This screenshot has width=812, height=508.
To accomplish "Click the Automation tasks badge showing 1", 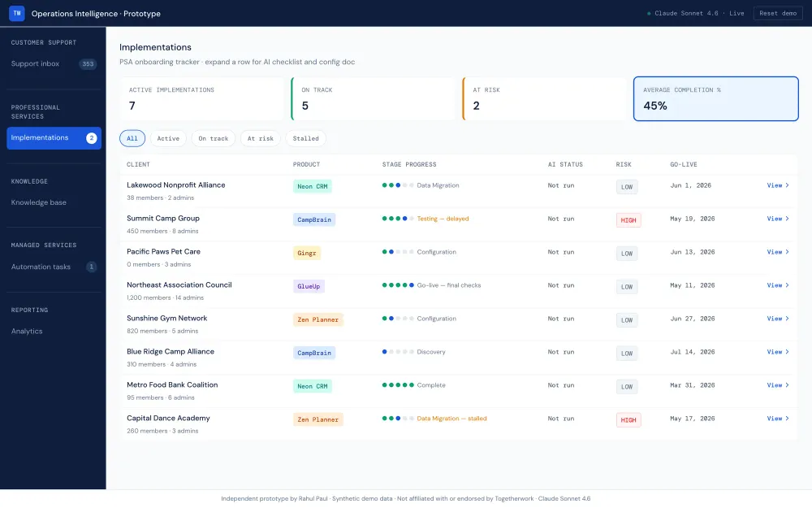I will [x=91, y=267].
